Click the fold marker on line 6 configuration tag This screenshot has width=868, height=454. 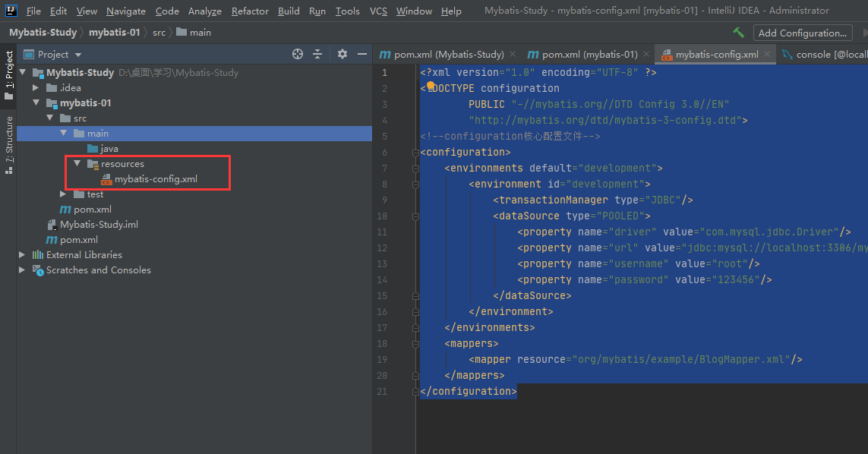[x=415, y=153]
